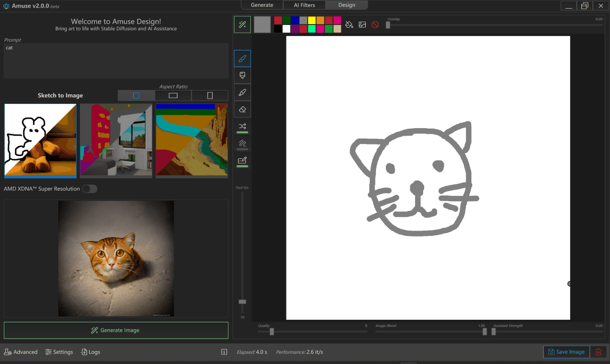Click the Save Image button
The image size is (610, 364).
pos(566,352)
